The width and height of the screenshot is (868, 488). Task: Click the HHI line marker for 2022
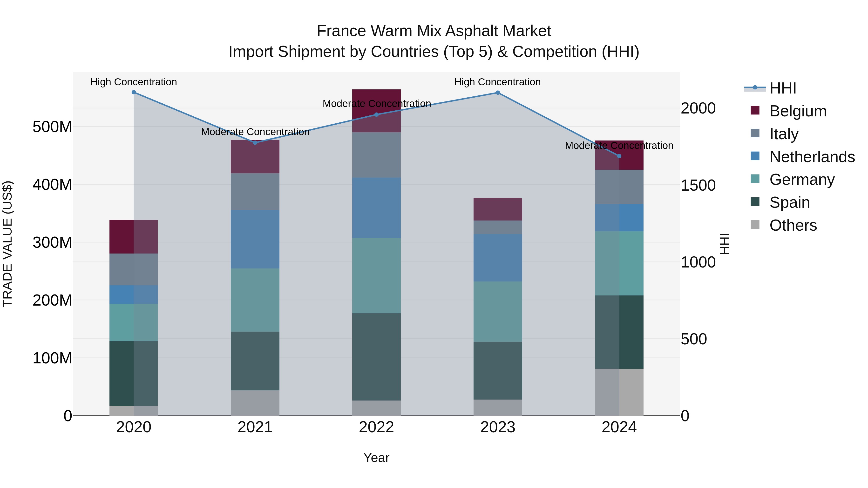click(x=376, y=114)
